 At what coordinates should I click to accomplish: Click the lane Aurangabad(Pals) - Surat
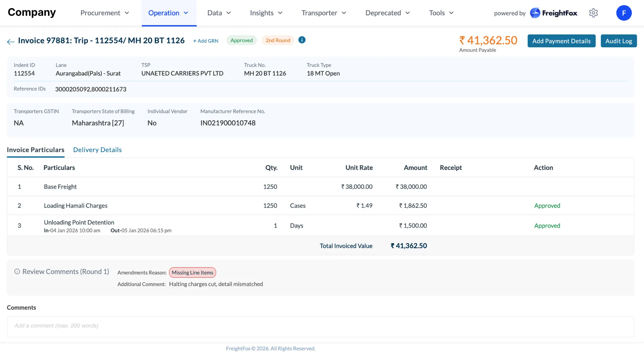(x=88, y=73)
